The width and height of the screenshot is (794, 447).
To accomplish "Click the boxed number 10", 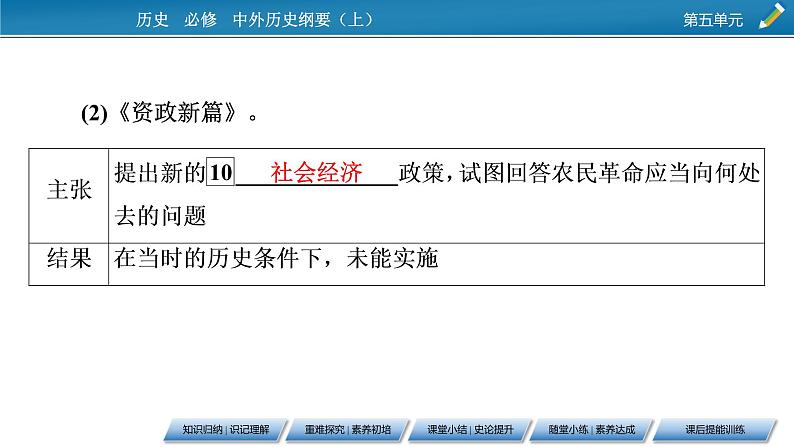I will (221, 172).
